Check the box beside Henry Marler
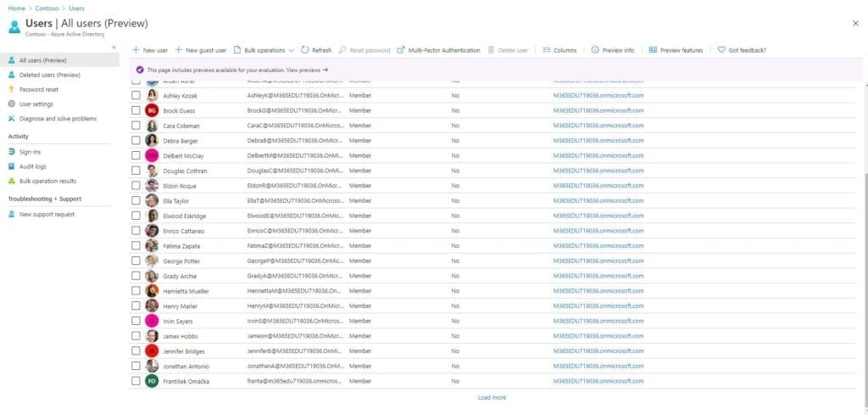The height and width of the screenshot is (415, 868). tap(136, 306)
